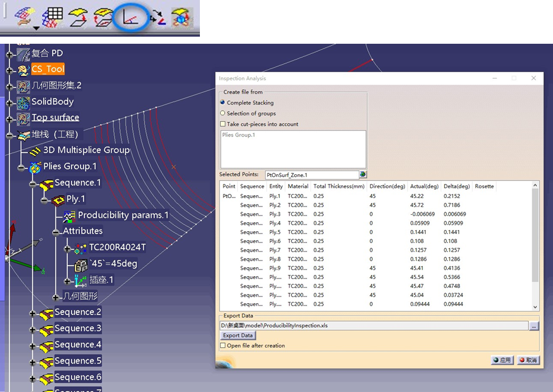Click the CS_Tool node icon
The image size is (553, 392).
(x=23, y=70)
